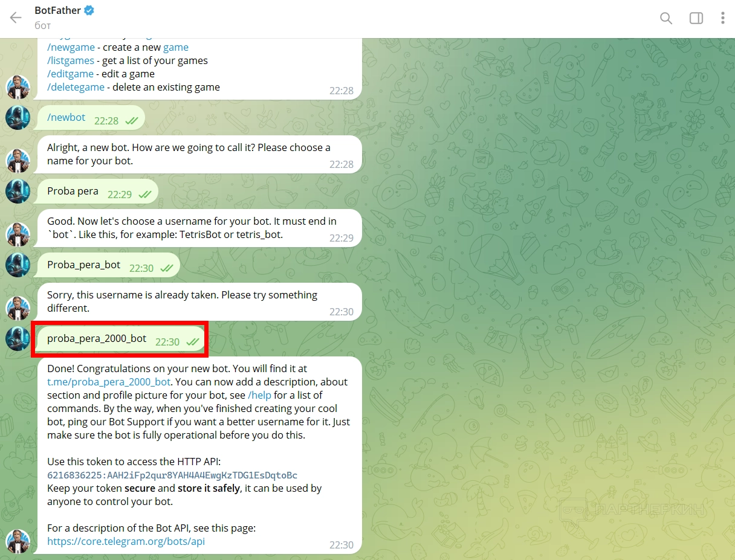Click the /editgame command link
The height and width of the screenshot is (560, 735).
click(x=70, y=74)
